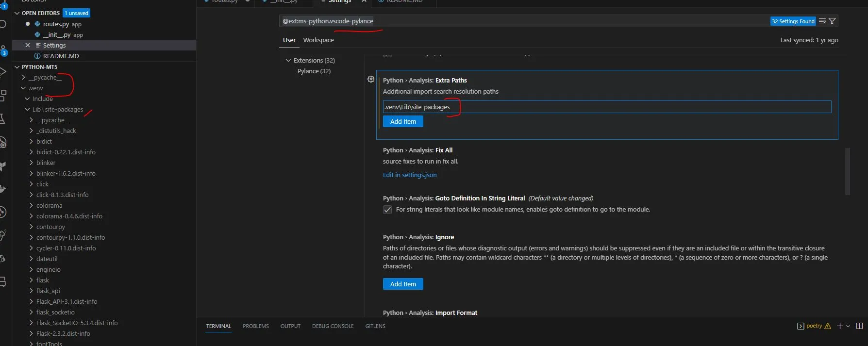Select the contourpy folder
The width and height of the screenshot is (868, 346).
50,227
